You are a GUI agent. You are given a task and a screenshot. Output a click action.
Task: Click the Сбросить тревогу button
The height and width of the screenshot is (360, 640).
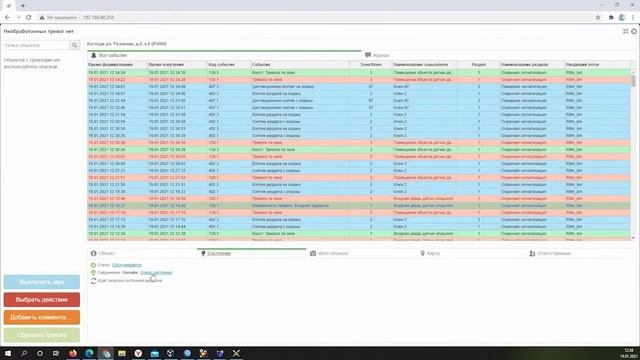pos(42,335)
